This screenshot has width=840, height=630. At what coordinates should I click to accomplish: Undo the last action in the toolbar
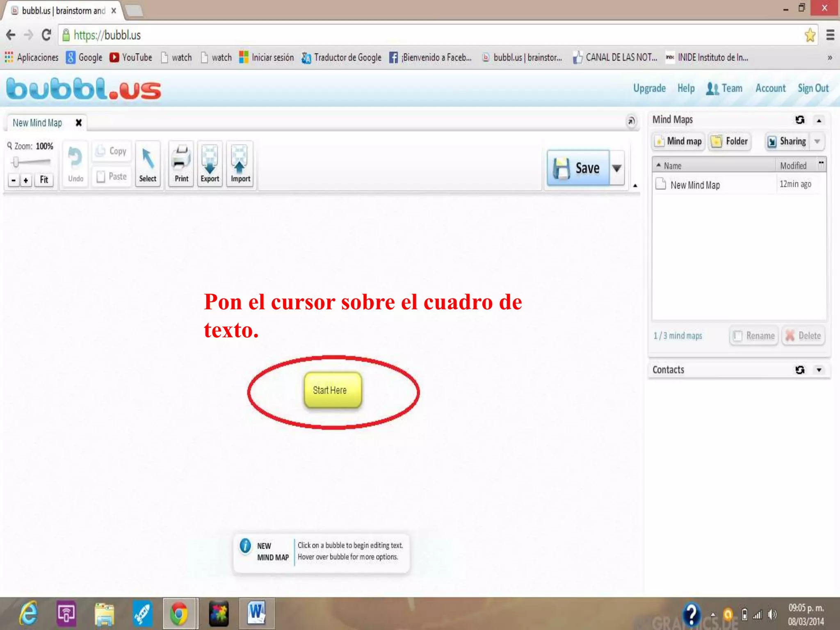click(75, 165)
